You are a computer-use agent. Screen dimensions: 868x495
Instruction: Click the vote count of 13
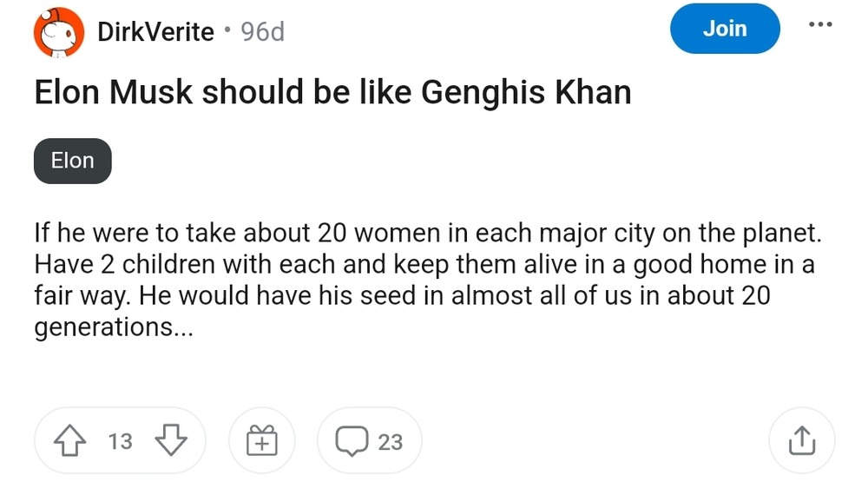(121, 441)
